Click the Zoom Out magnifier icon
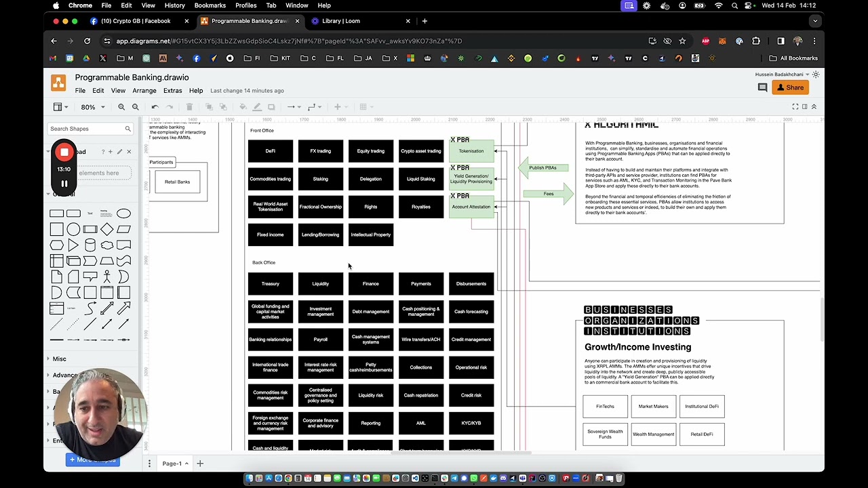868x488 pixels. point(135,107)
